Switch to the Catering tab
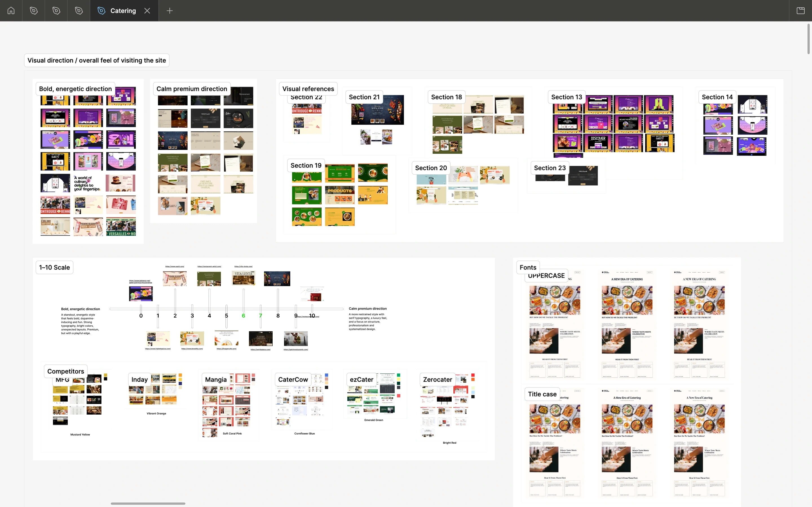Image resolution: width=812 pixels, height=507 pixels. [123, 11]
